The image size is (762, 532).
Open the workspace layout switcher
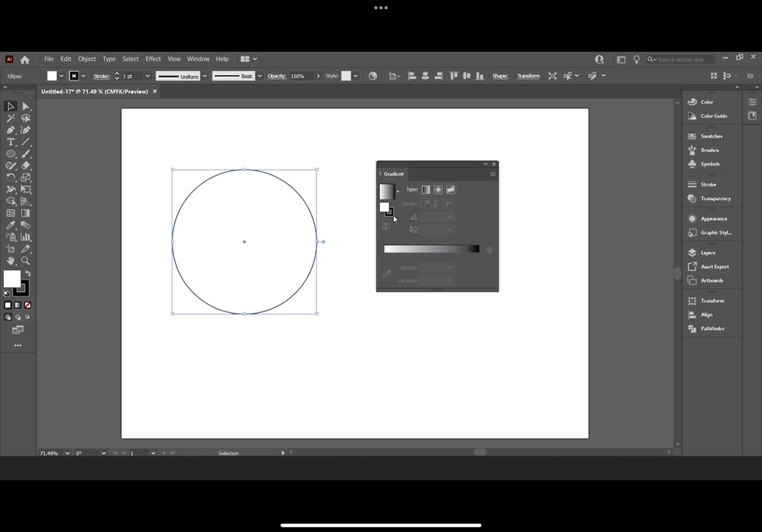pyautogui.click(x=248, y=59)
